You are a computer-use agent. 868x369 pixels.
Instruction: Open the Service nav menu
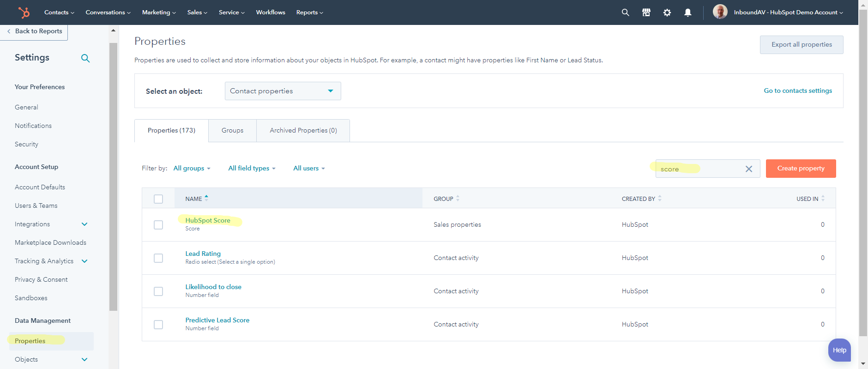pyautogui.click(x=232, y=12)
